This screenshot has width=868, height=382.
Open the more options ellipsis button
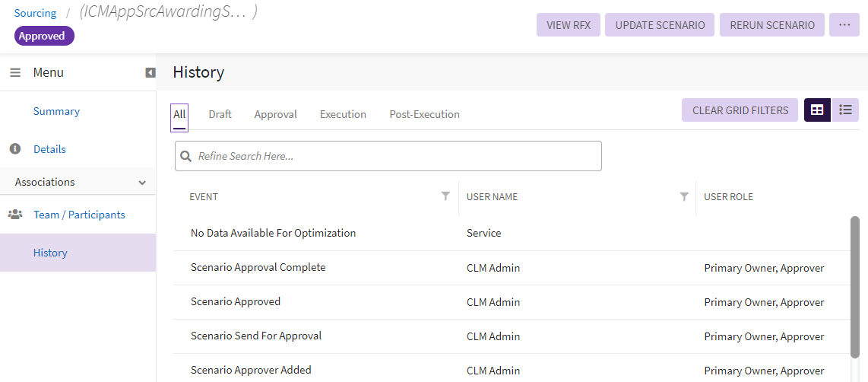[x=844, y=25]
